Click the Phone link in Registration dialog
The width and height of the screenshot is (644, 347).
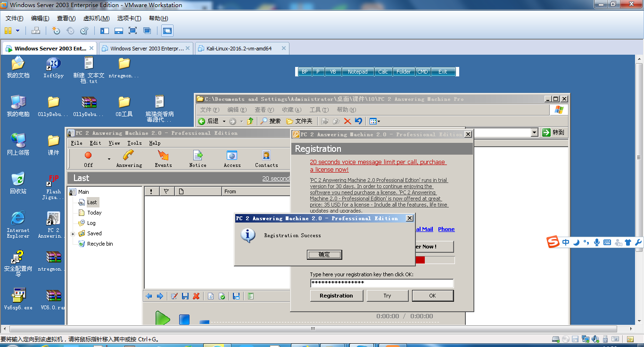446,229
